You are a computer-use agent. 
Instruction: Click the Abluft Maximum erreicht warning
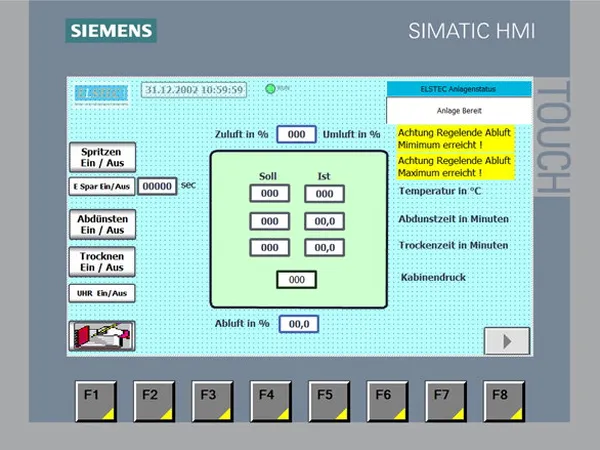click(456, 166)
